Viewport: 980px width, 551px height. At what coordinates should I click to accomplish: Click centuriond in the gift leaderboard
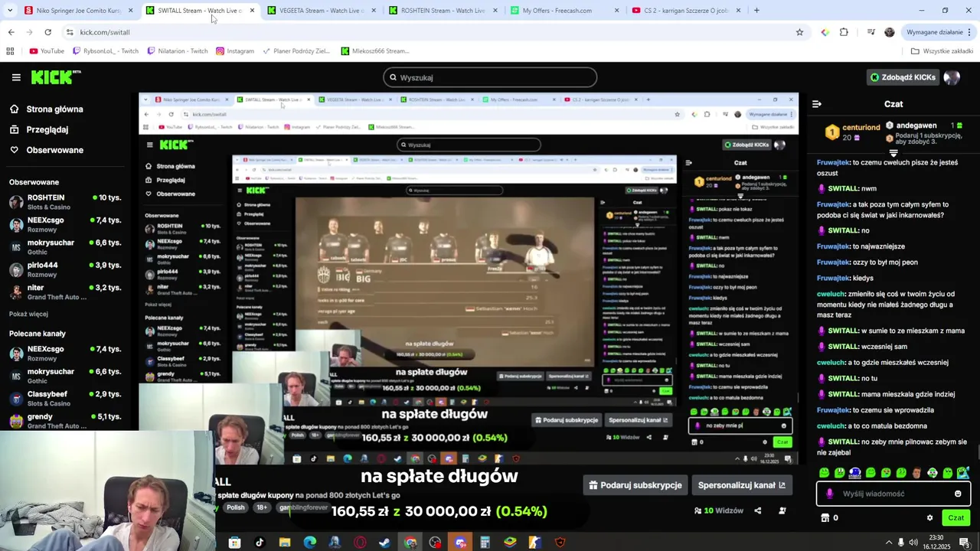pyautogui.click(x=861, y=127)
